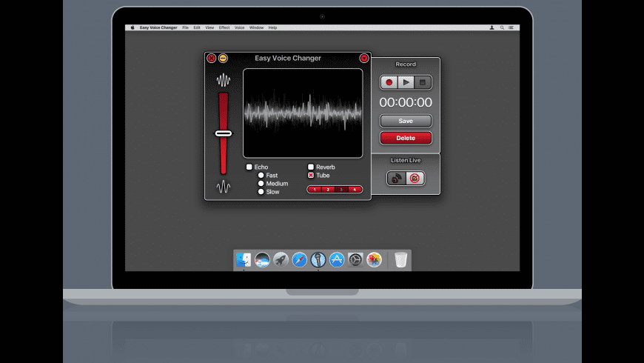The height and width of the screenshot is (363, 644).
Task: Open the Voice menu
Action: click(x=239, y=27)
